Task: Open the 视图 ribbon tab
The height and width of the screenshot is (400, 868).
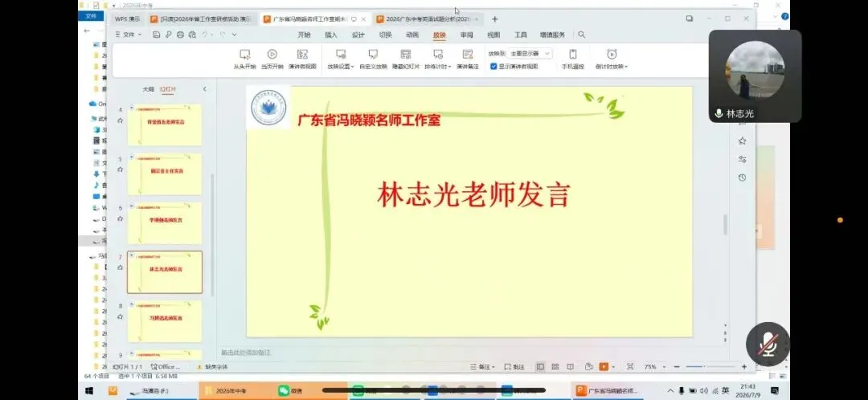Action: [x=493, y=35]
